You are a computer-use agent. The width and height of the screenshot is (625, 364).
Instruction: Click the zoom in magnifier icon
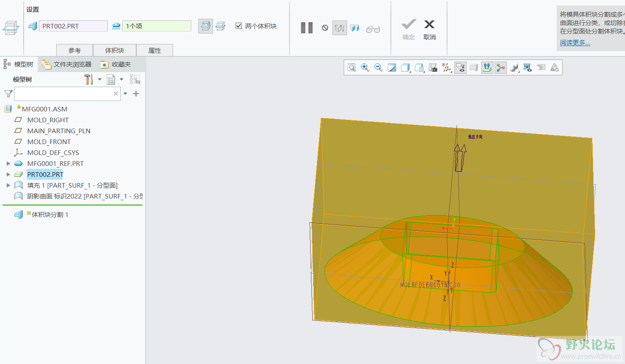tap(365, 67)
